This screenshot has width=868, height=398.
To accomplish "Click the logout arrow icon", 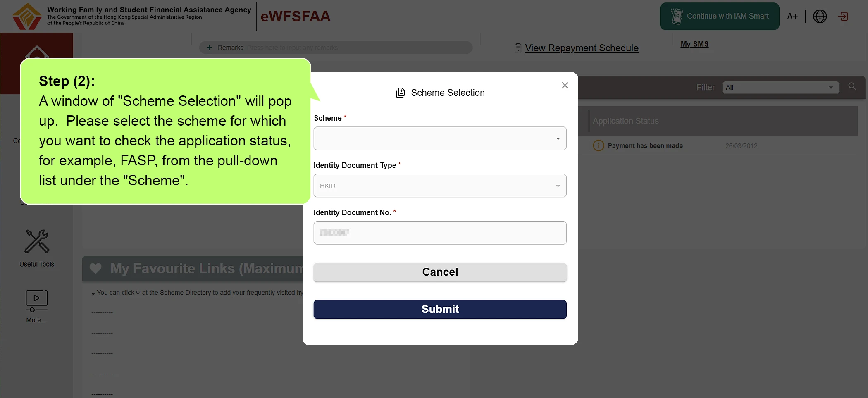I will [843, 17].
